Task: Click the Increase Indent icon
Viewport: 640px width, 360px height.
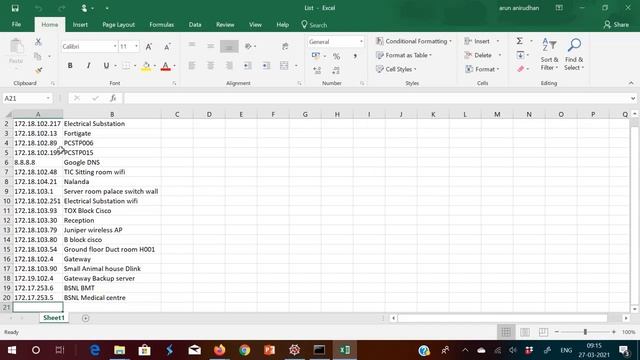Action: point(266,65)
